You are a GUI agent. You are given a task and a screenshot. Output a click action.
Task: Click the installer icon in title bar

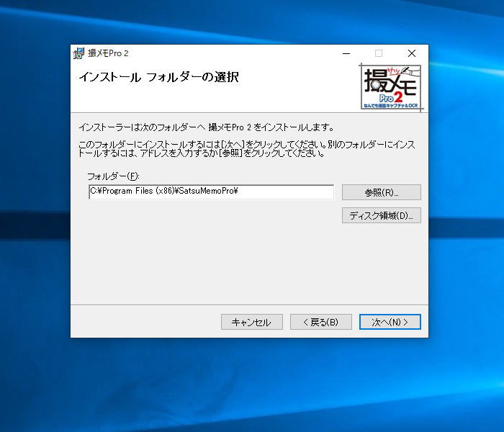click(78, 53)
